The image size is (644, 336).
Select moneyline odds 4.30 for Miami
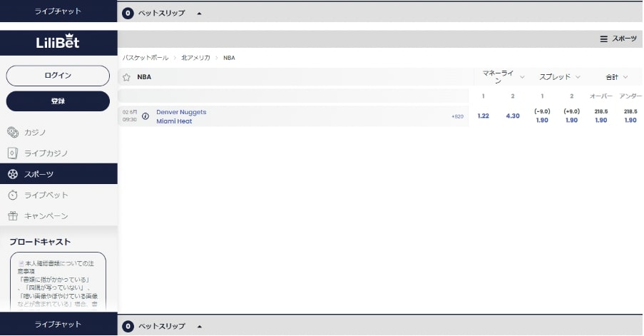[x=513, y=116]
